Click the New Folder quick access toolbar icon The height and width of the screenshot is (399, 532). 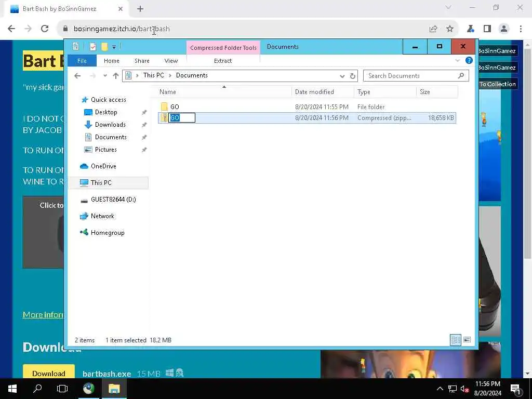tap(104, 47)
